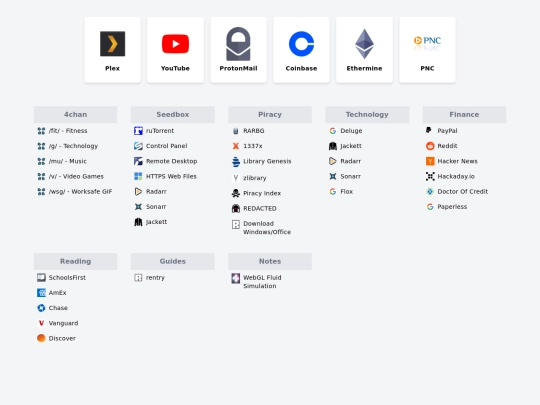Open the /g/ - Technology board link
Image resolution: width=540 pixels, height=405 pixels.
pos(73,146)
